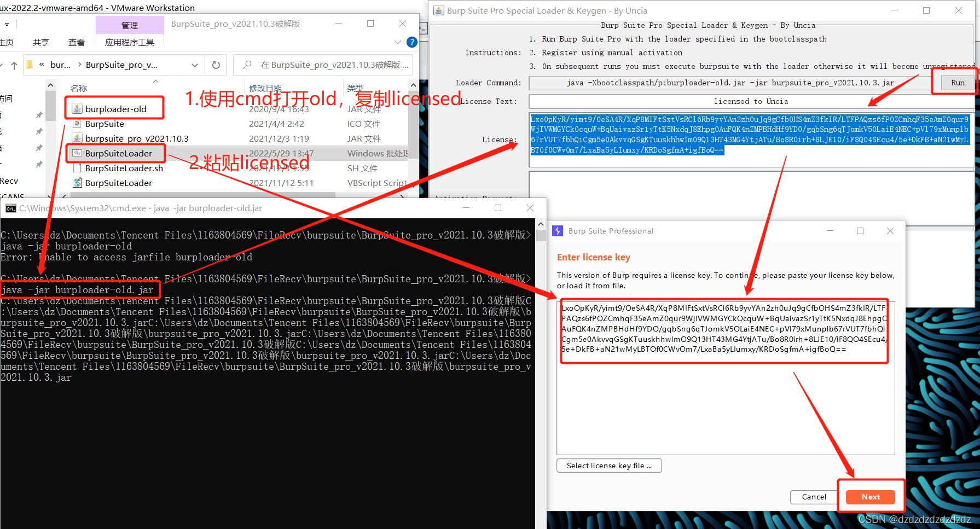The image size is (980, 529).
Task: Click the Explorer up-arrow navigation icon
Action: (x=14, y=65)
